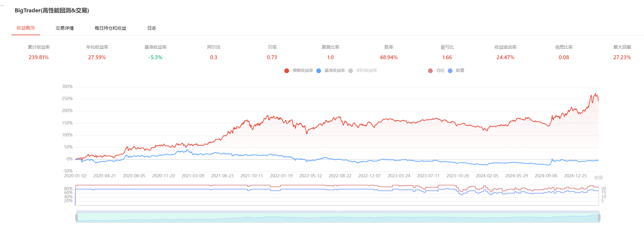
Task: Click the middle of the zoom range bar
Action: (338, 218)
